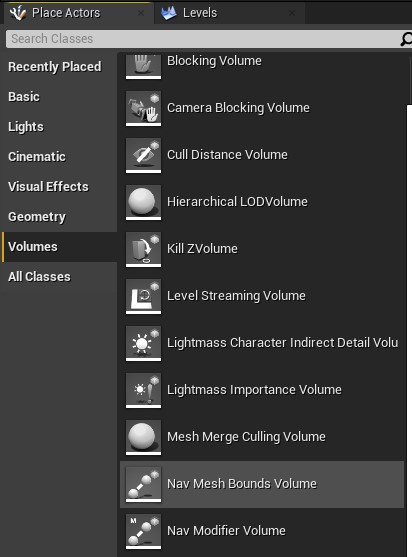
Task: Select the Blocking Volume hand icon
Action: pyautogui.click(x=143, y=66)
